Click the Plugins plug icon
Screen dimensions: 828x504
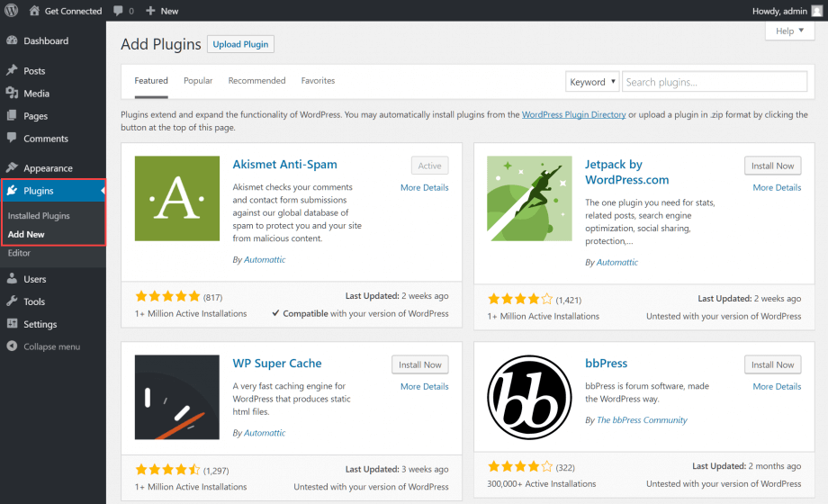[x=12, y=190]
